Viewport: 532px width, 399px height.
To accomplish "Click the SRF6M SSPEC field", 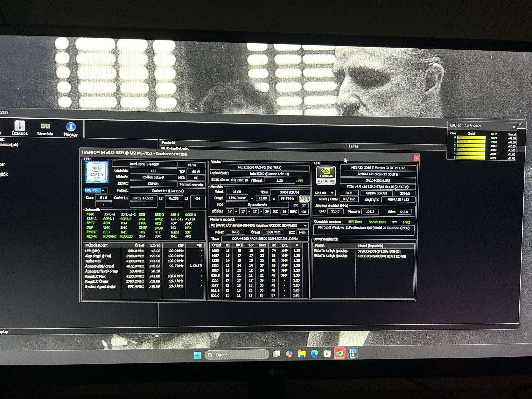I will tap(153, 184).
